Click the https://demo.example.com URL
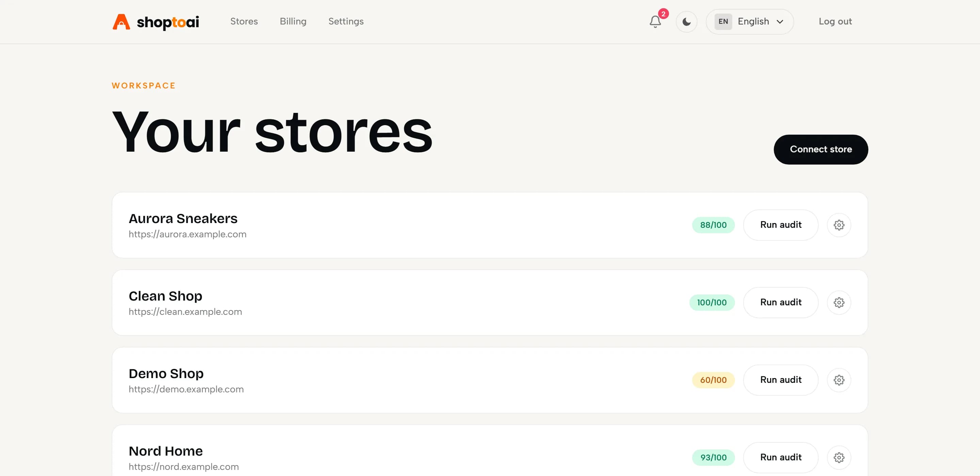980x476 pixels. pyautogui.click(x=186, y=389)
